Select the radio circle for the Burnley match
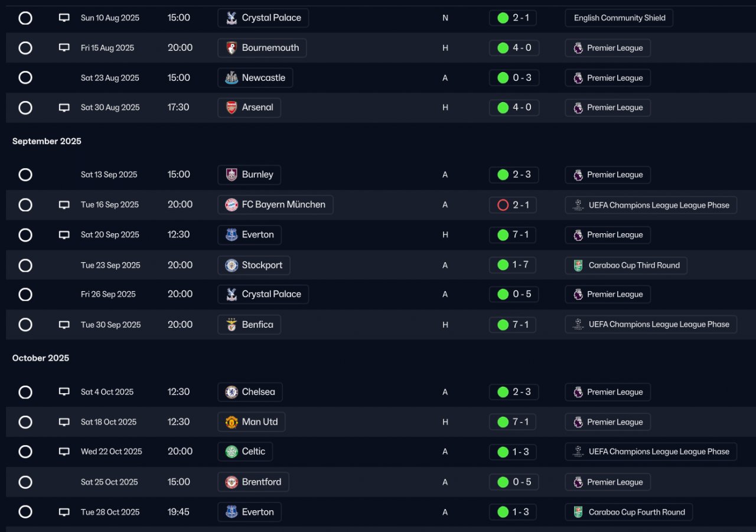This screenshot has height=532, width=756. (x=25, y=175)
